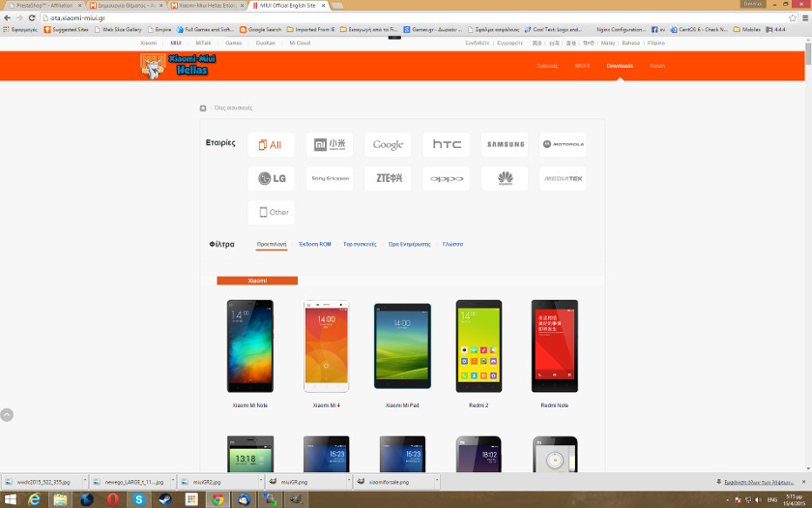This screenshot has height=508, width=812.
Task: Click the back-to-top arrow button
Action: (7, 415)
